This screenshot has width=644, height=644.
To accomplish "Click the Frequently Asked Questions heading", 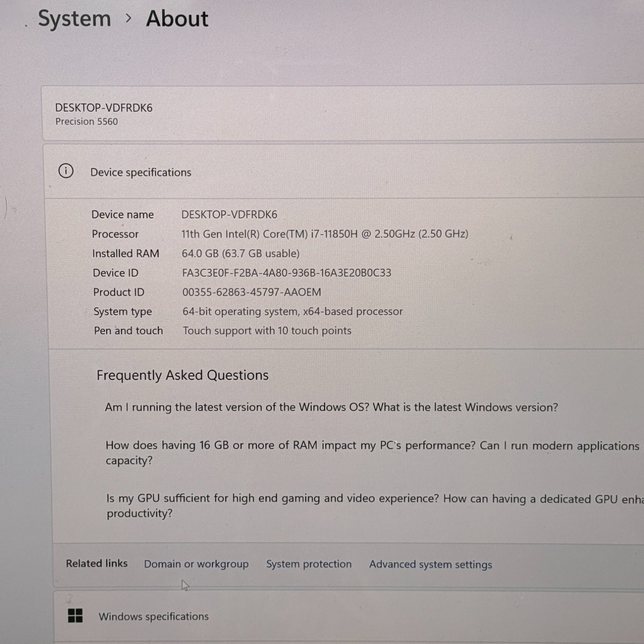I will click(182, 375).
